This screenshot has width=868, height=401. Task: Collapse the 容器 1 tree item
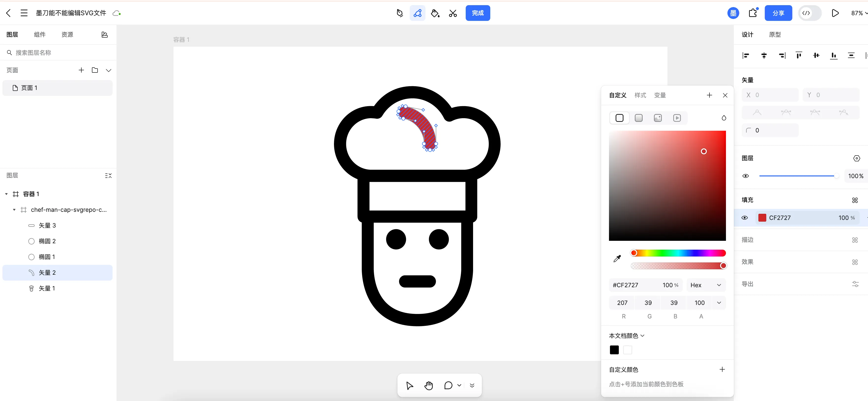point(6,194)
